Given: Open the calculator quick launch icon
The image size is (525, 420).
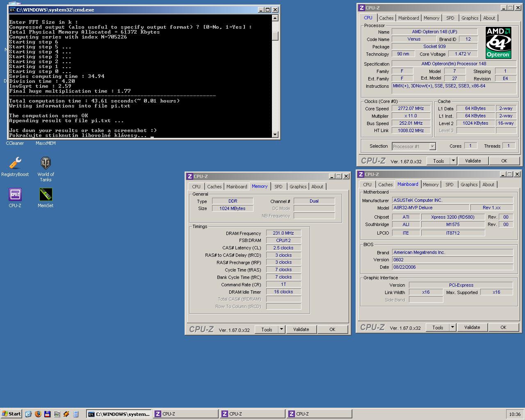Looking at the screenshot, I should (x=76, y=414).
